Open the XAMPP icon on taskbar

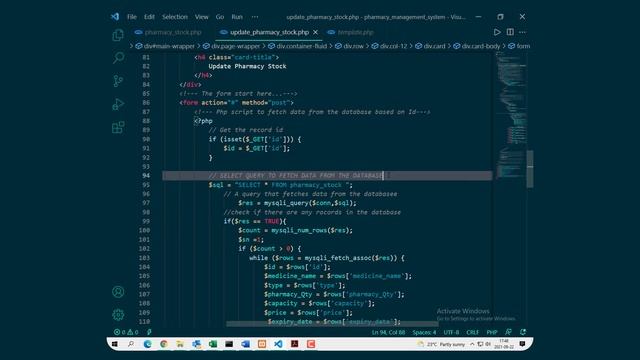pyautogui.click(x=262, y=344)
